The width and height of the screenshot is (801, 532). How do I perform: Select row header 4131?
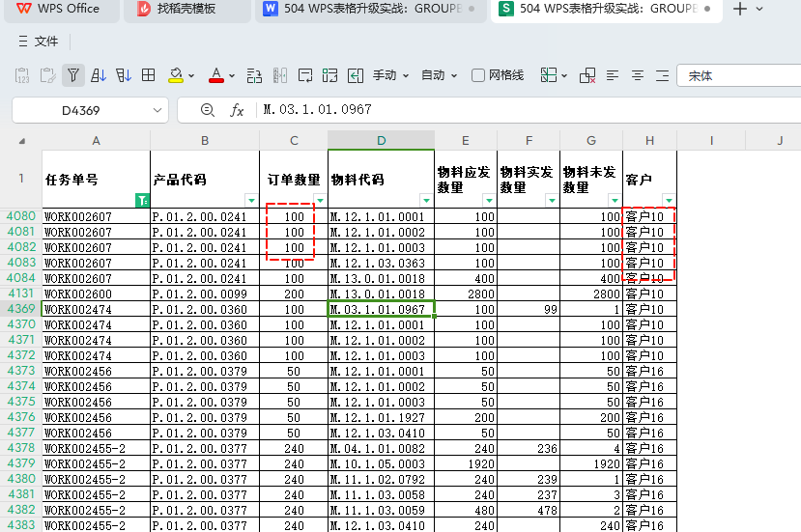pyautogui.click(x=21, y=294)
